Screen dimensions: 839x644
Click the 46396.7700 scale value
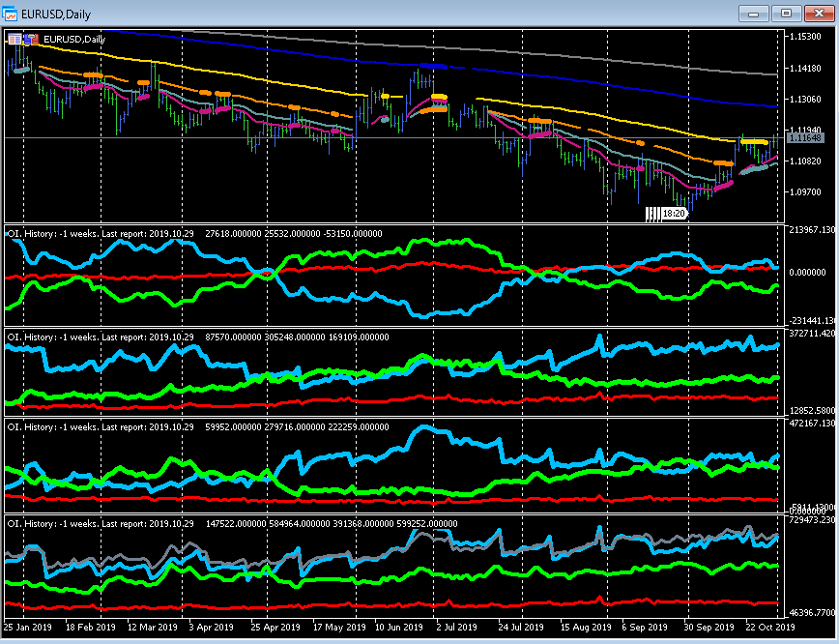point(812,612)
